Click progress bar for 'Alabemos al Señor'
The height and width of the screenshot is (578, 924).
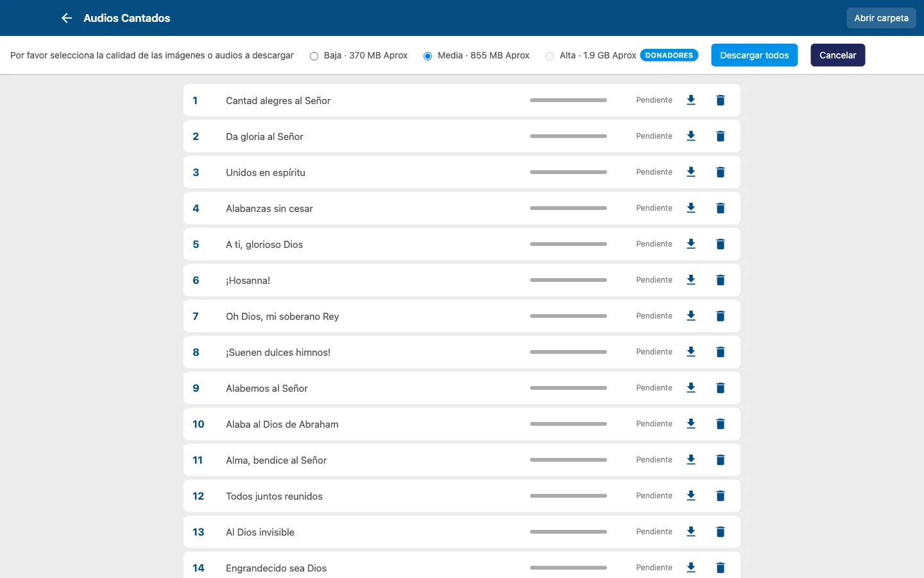pos(569,388)
